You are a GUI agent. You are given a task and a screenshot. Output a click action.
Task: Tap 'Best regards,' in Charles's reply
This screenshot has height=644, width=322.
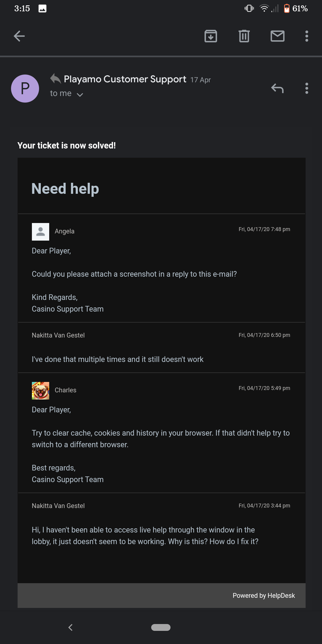[54, 468]
